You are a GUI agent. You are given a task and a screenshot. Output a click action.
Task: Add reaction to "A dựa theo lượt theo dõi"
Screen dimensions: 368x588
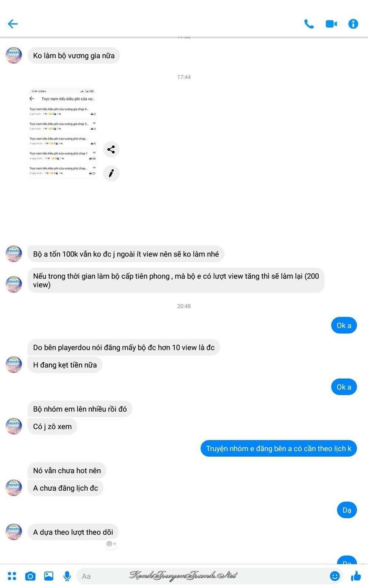coord(111,544)
